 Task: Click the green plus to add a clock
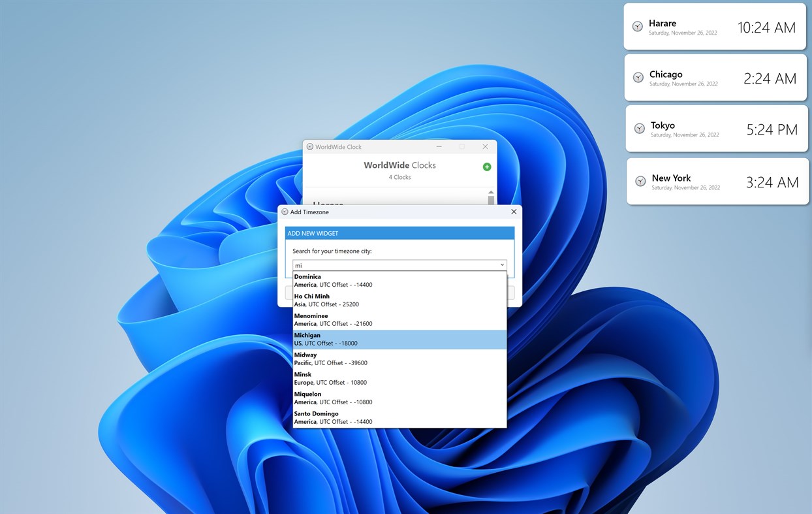point(486,167)
